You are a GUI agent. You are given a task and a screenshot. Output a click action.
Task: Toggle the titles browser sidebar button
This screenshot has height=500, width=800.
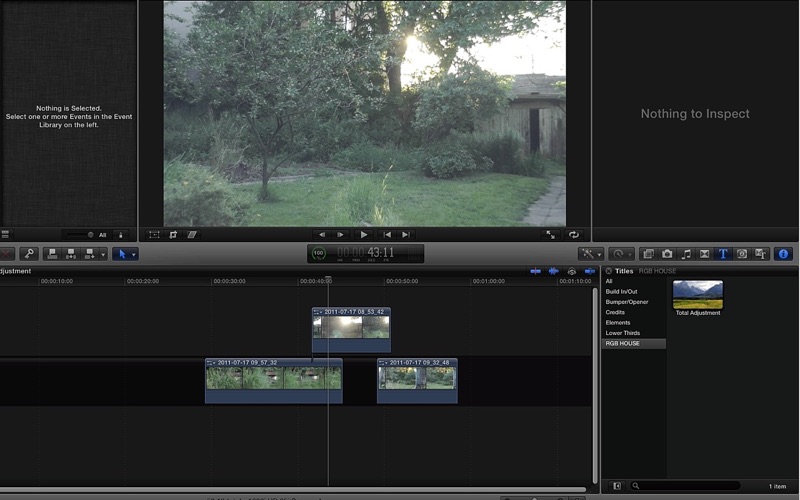coord(616,486)
